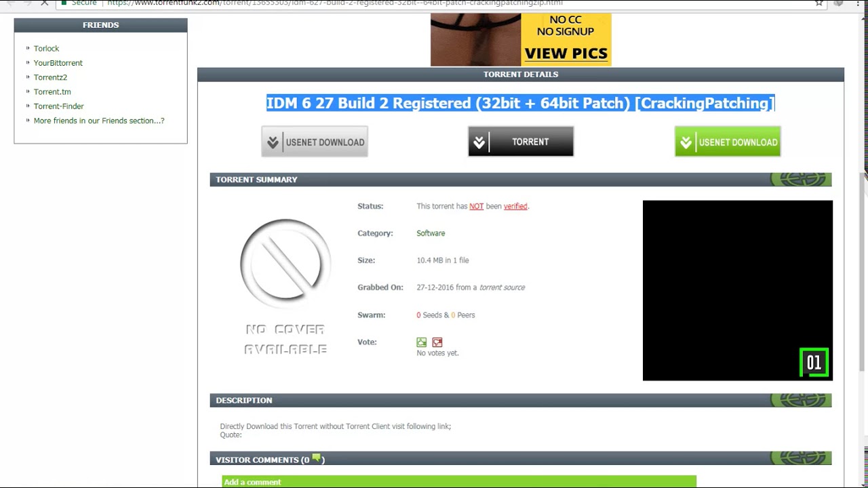The width and height of the screenshot is (868, 488).
Task: Click the Friends sidebar header
Action: coord(100,25)
